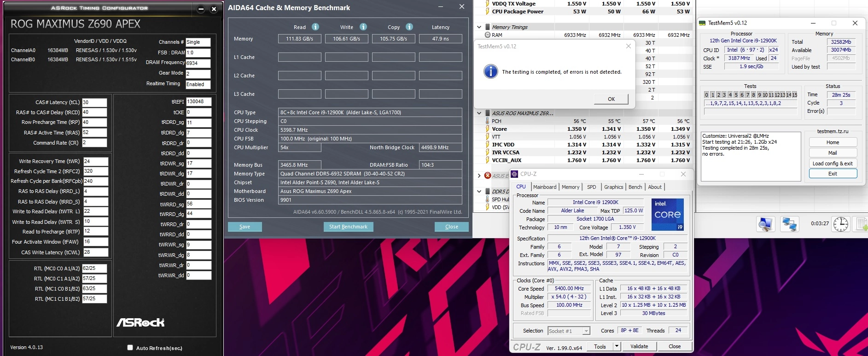Open the Tools dropdown arrow in CPU-Z
The image size is (868, 356).
[617, 346]
